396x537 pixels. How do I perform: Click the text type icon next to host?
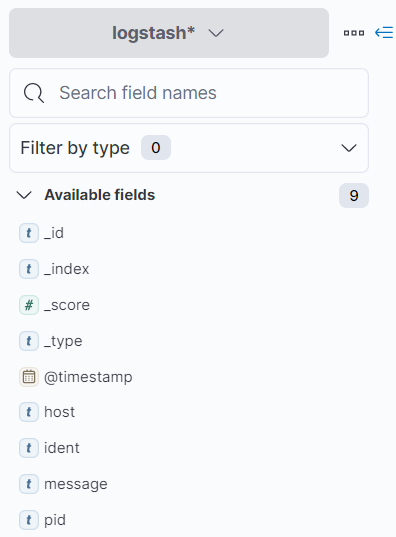[x=29, y=412]
